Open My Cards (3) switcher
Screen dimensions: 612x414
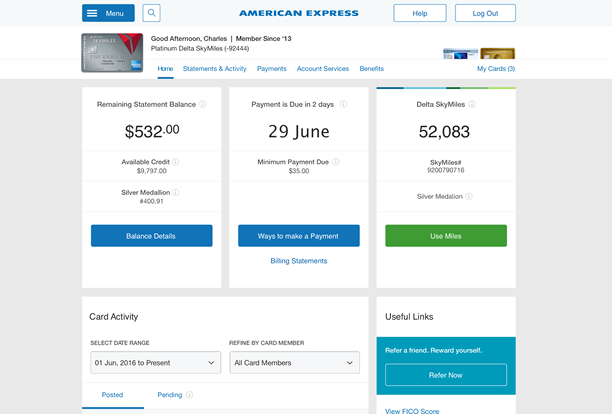tap(495, 69)
